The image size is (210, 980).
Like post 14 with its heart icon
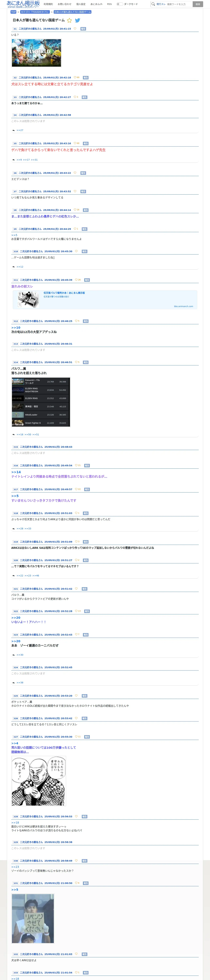76,362
